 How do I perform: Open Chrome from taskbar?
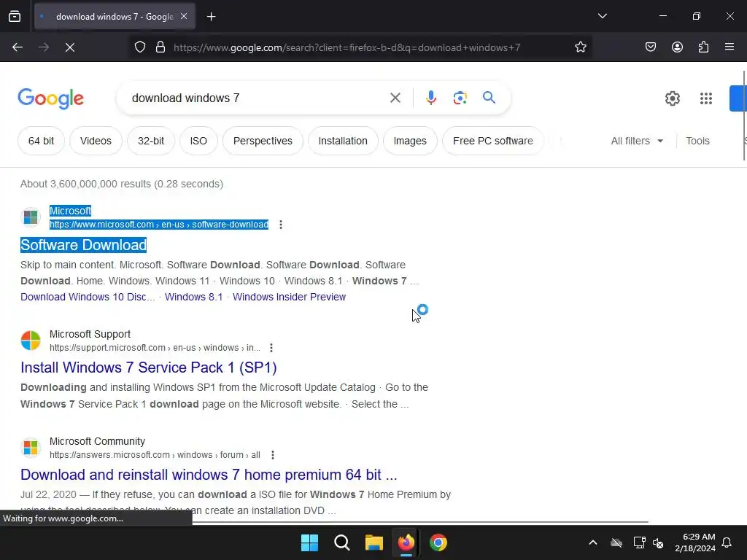[x=438, y=542]
